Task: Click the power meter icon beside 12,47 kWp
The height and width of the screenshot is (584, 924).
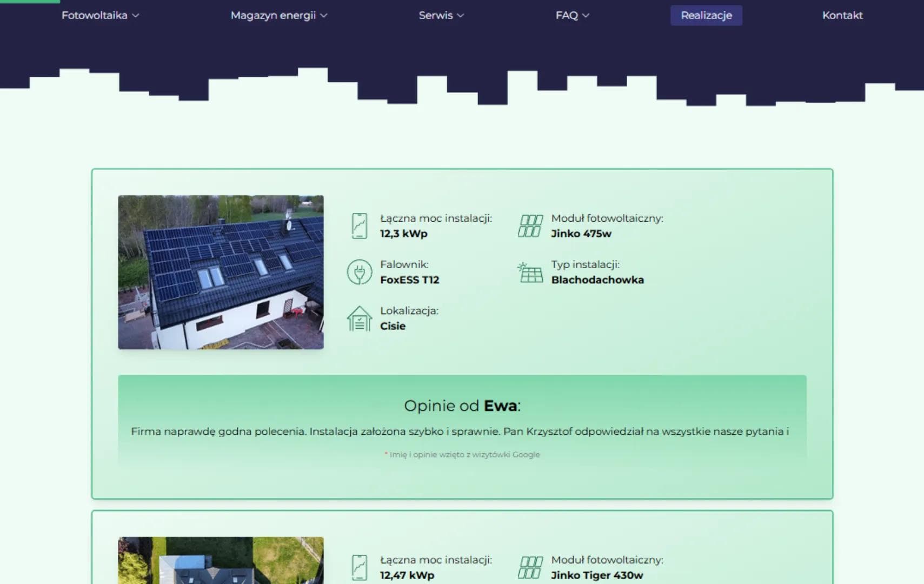Action: (x=358, y=567)
